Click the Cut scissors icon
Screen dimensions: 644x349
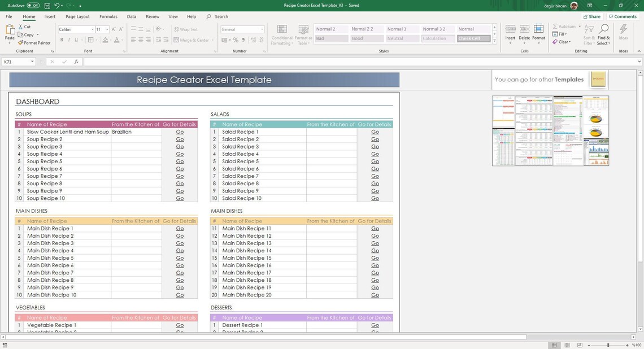[20, 27]
